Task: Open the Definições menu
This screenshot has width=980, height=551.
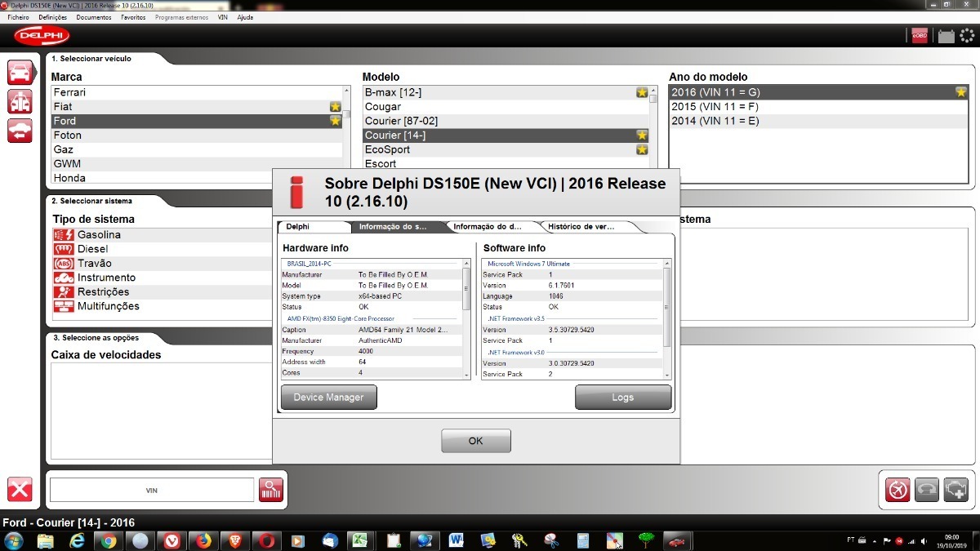Action: pos(53,17)
